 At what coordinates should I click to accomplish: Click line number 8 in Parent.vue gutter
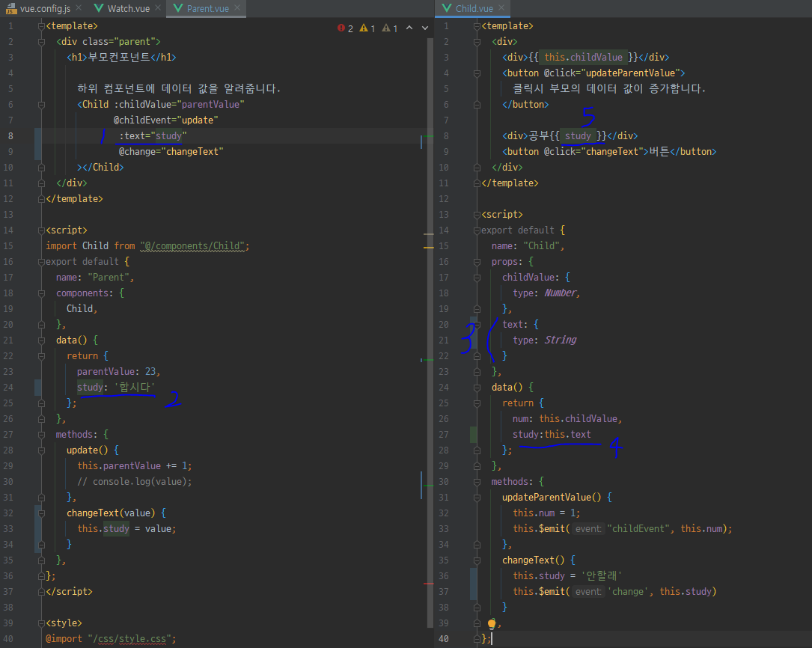(11, 135)
